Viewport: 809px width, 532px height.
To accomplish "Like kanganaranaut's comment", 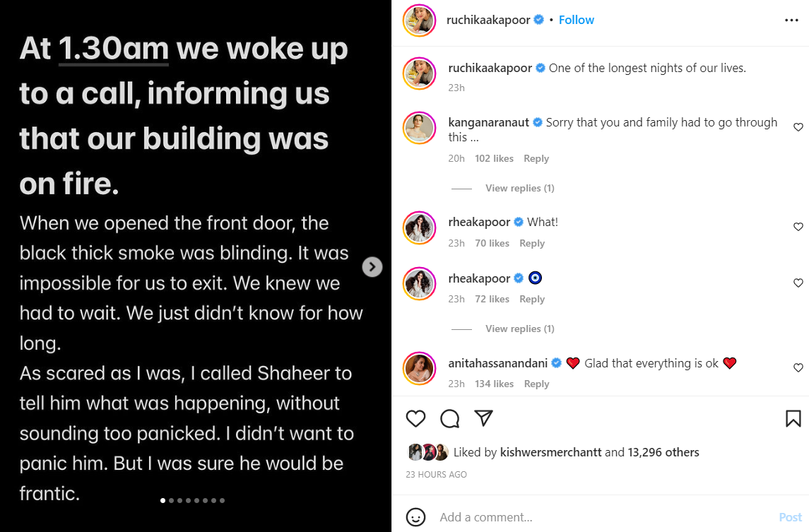I will point(798,128).
